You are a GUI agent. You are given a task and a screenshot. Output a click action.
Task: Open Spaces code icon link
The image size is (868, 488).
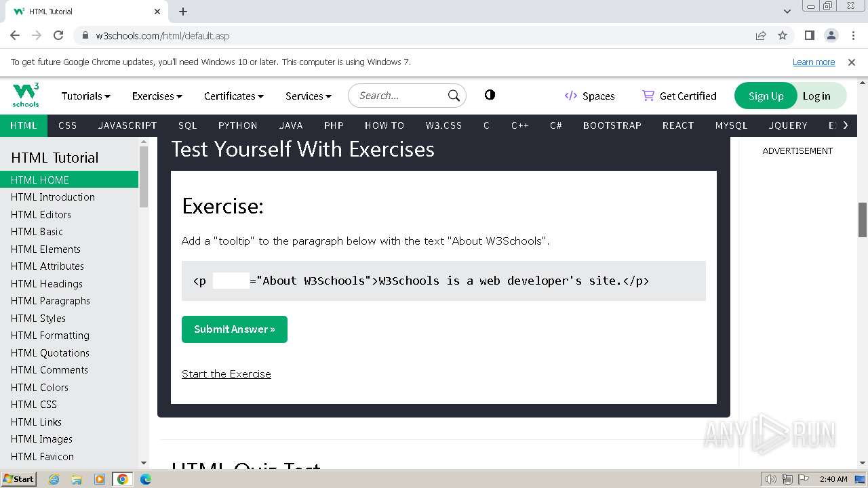coord(571,96)
